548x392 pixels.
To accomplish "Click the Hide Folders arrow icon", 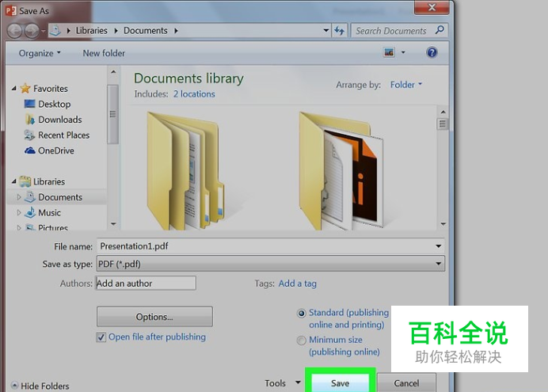I will (15, 386).
